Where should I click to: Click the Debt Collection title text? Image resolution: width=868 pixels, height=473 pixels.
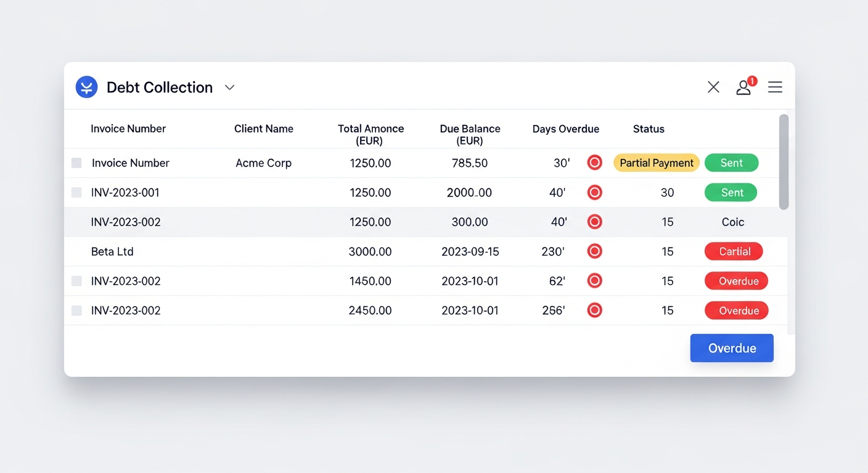click(x=160, y=87)
